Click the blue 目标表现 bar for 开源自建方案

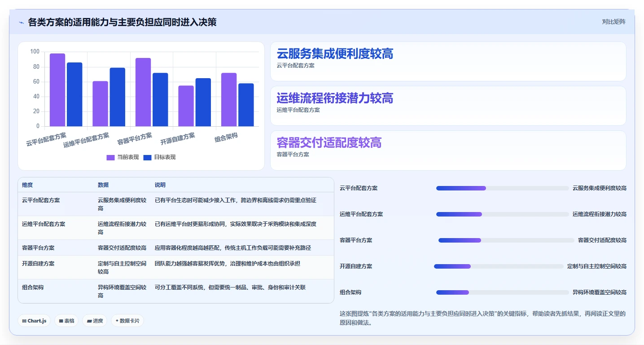click(x=203, y=102)
